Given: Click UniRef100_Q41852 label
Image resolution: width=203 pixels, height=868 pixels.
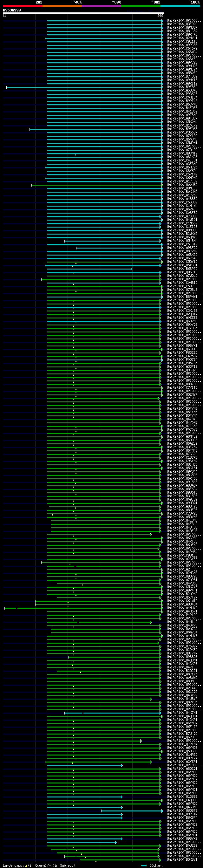Looking at the screenshot, I should click(x=182, y=112).
